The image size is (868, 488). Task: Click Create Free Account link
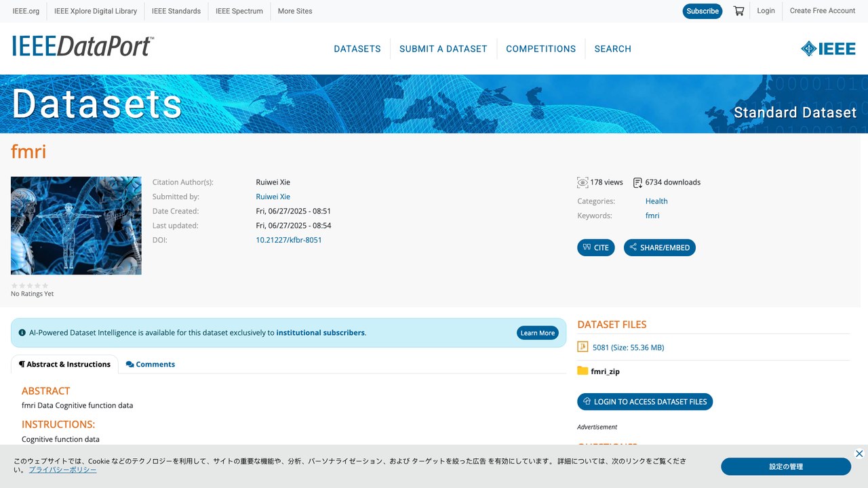click(x=823, y=11)
